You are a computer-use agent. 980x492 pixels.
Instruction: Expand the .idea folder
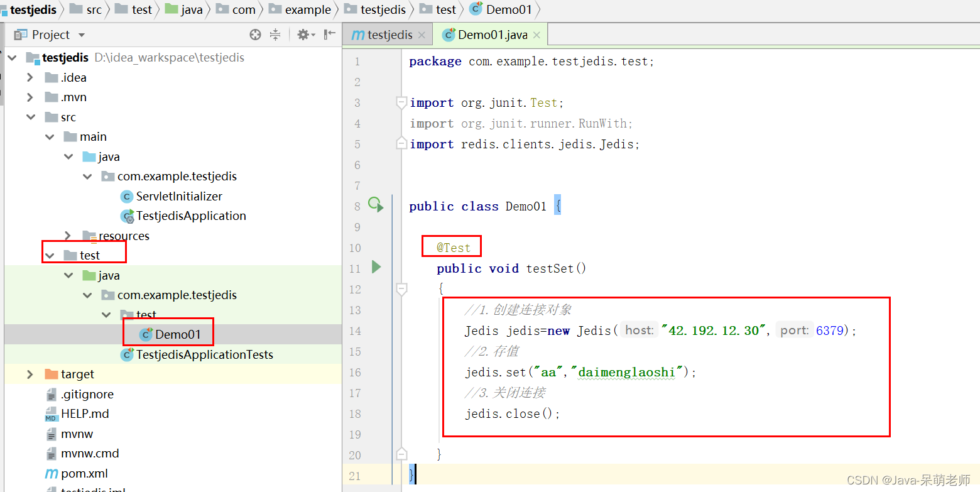click(30, 77)
